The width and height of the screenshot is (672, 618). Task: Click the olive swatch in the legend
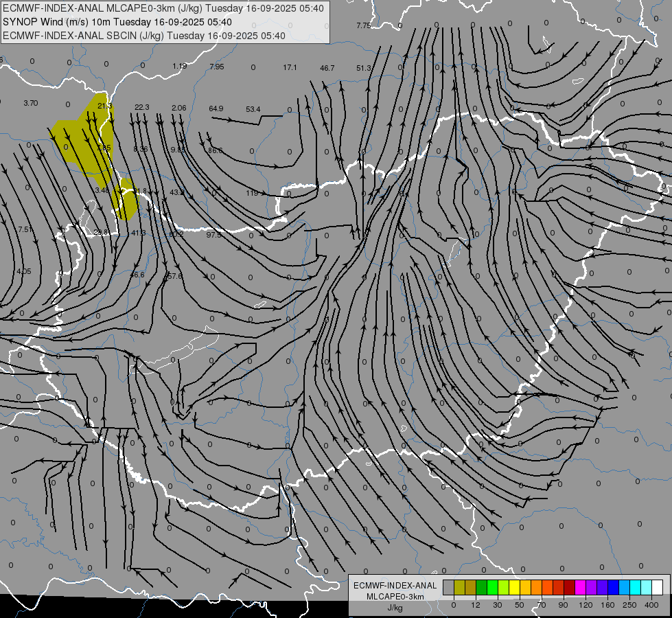click(459, 587)
